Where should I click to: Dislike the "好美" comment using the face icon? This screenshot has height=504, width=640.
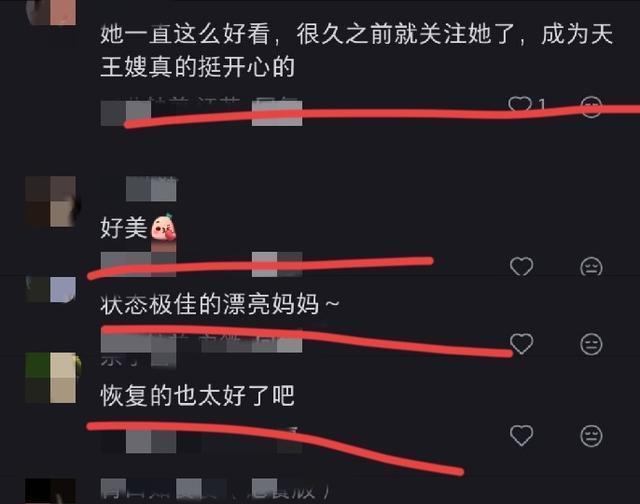click(x=591, y=266)
